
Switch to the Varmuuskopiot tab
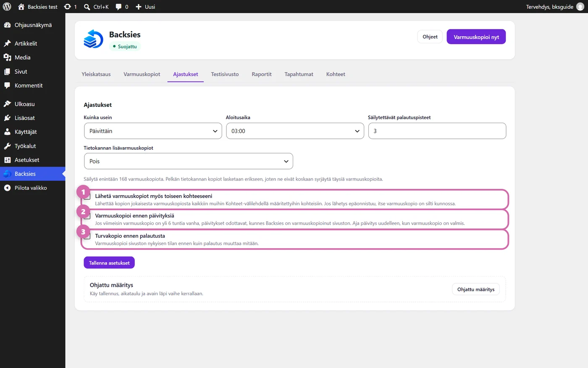(142, 74)
